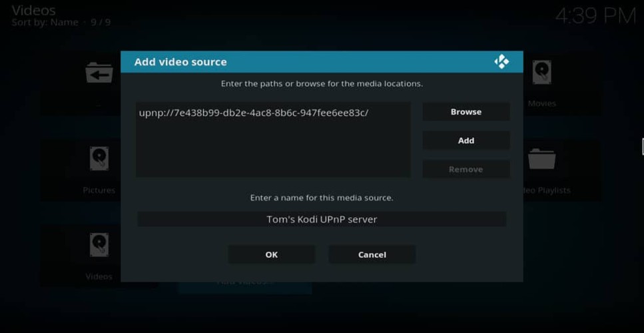Click the Remove button

tap(466, 169)
